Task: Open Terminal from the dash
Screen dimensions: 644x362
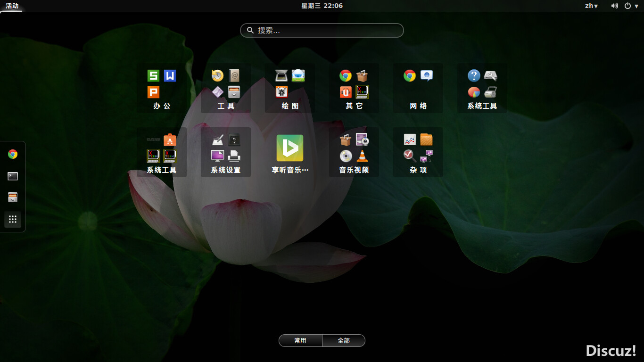Action: click(x=13, y=176)
